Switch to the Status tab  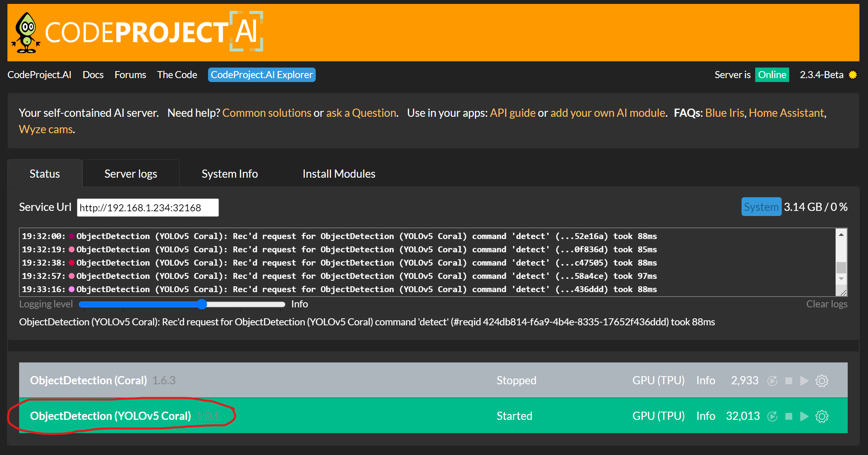[x=45, y=174]
